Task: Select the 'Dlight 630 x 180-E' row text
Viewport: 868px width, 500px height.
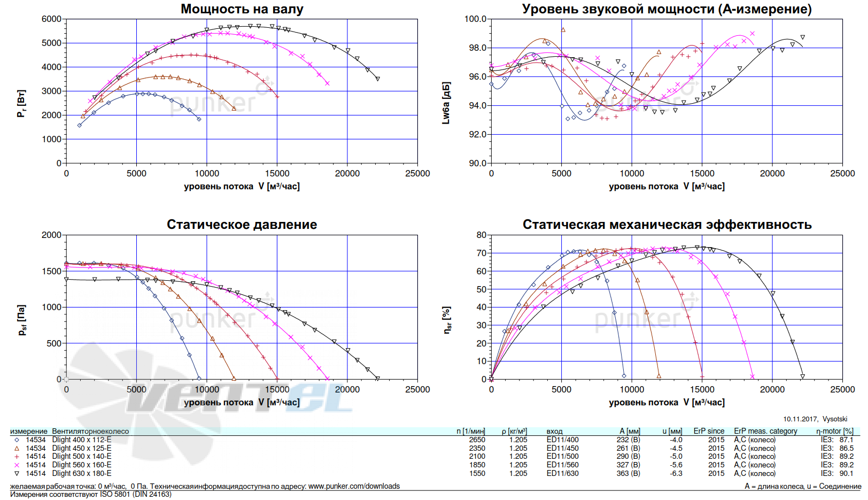Action: (82, 474)
